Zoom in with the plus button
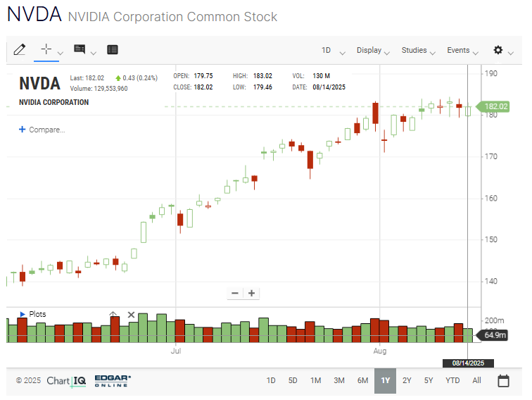532x400 pixels. pyautogui.click(x=251, y=293)
